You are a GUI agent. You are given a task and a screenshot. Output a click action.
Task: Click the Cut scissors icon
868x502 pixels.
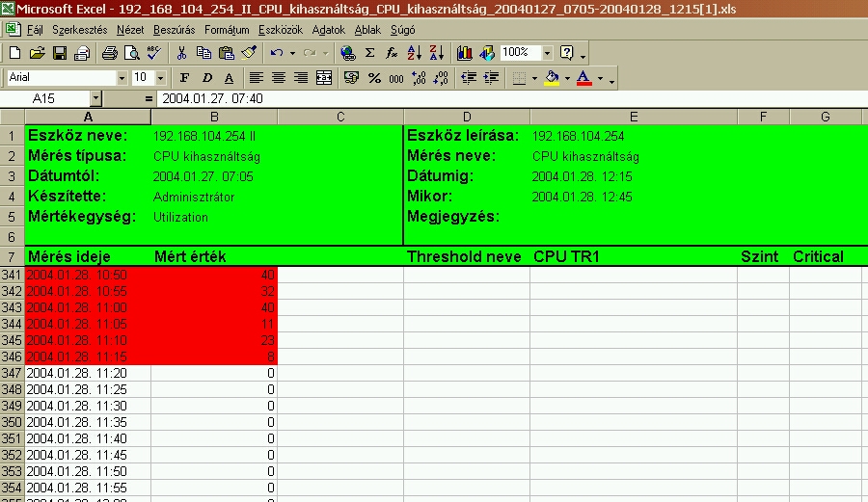[182, 53]
